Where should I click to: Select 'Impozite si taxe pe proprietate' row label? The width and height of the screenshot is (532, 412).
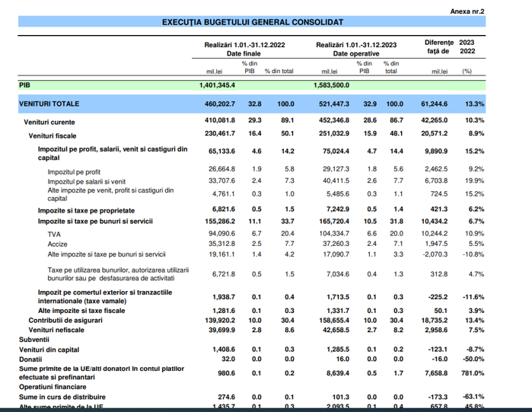[86, 209]
